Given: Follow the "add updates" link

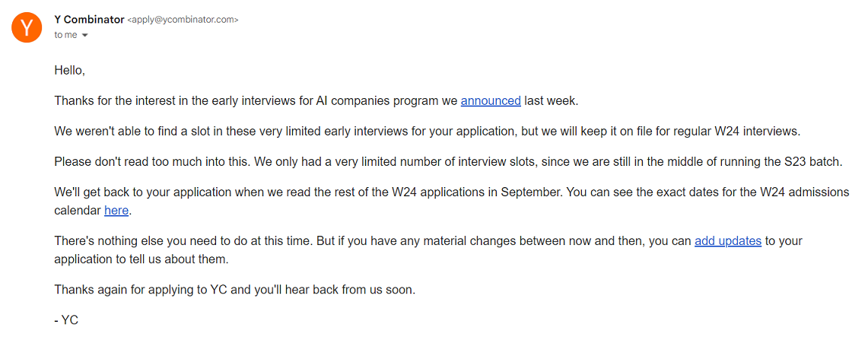Looking at the screenshot, I should 727,240.
